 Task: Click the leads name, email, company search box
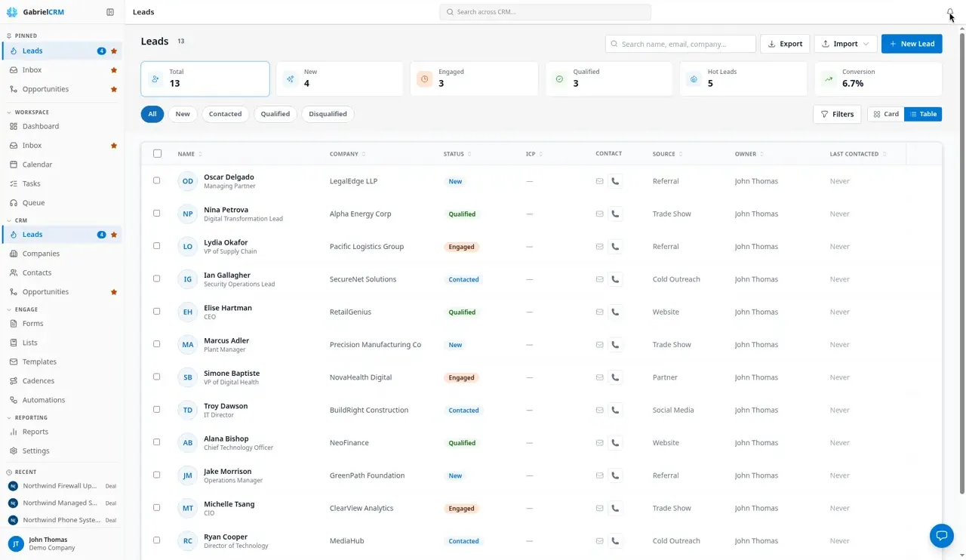tap(681, 44)
